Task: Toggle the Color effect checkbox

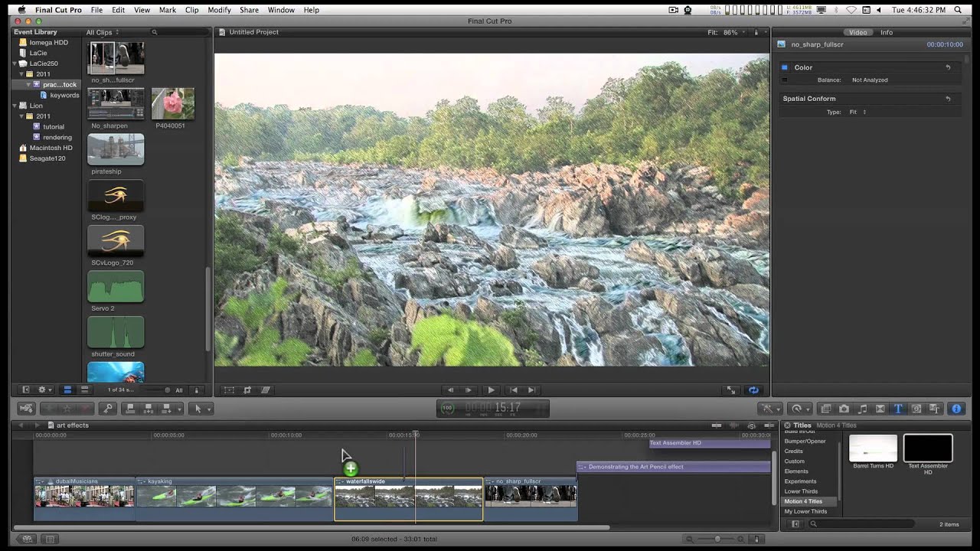Action: (784, 67)
